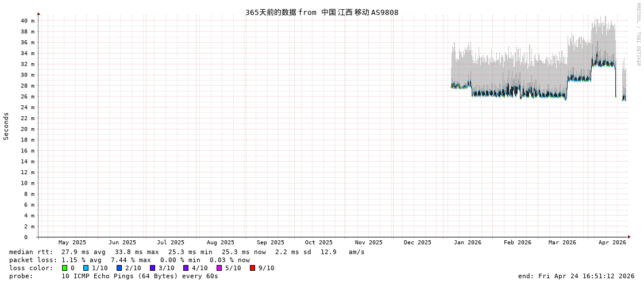Click the Oct 2025 x-axis label
The height and width of the screenshot is (284, 644).
318,243
